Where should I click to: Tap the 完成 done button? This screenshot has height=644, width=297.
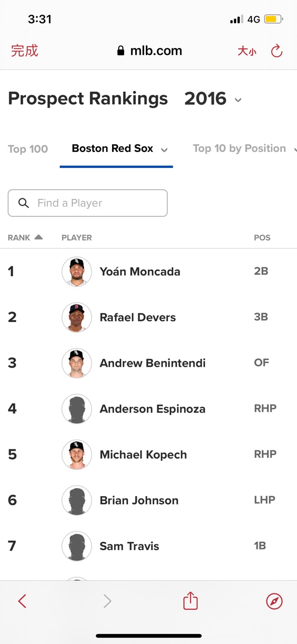25,51
